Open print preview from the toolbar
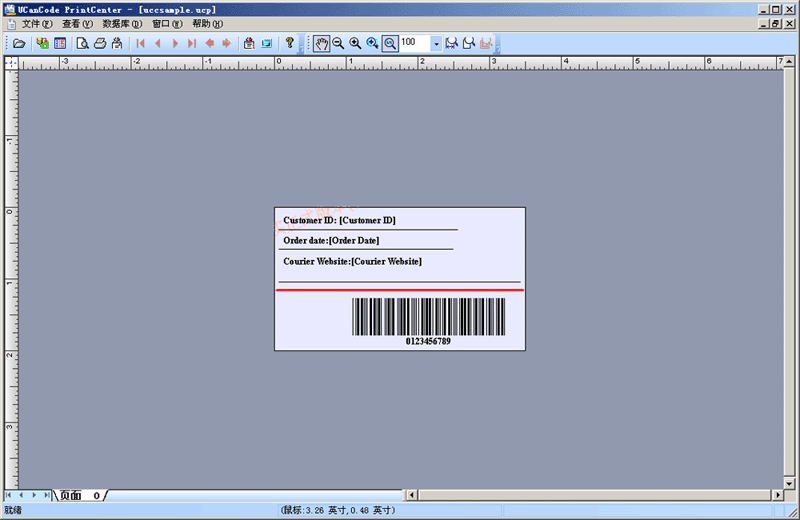This screenshot has width=800, height=520. pos(83,43)
